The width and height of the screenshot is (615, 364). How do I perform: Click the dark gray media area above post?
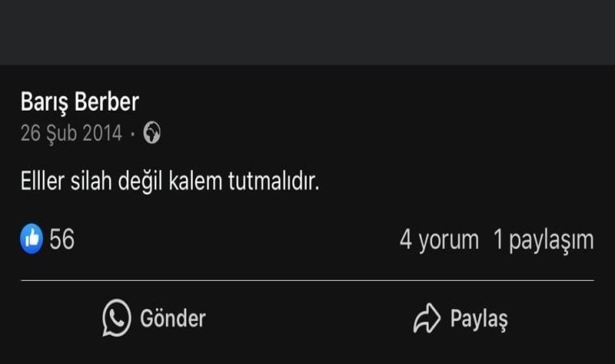[x=307, y=32]
